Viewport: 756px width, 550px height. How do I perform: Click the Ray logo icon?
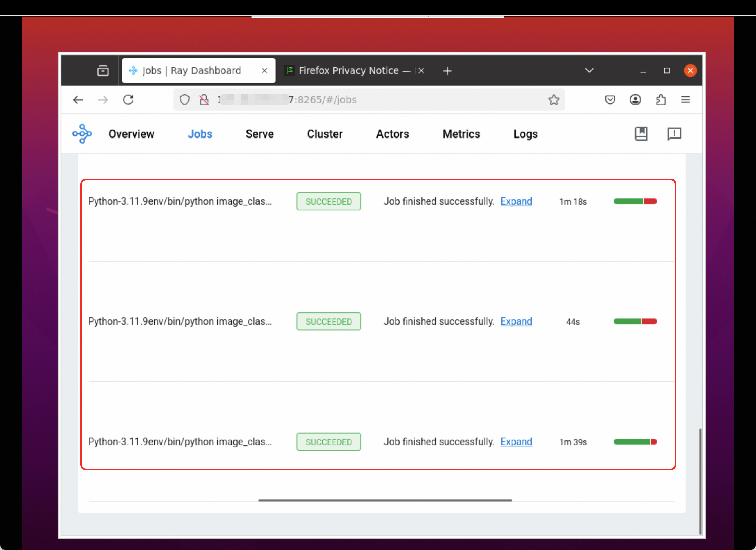coord(82,134)
